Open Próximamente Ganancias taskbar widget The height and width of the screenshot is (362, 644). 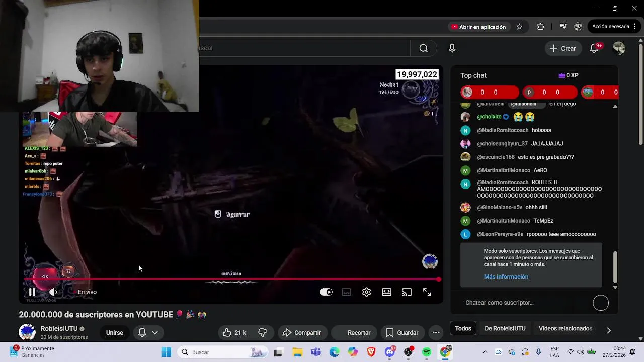[x=31, y=352]
